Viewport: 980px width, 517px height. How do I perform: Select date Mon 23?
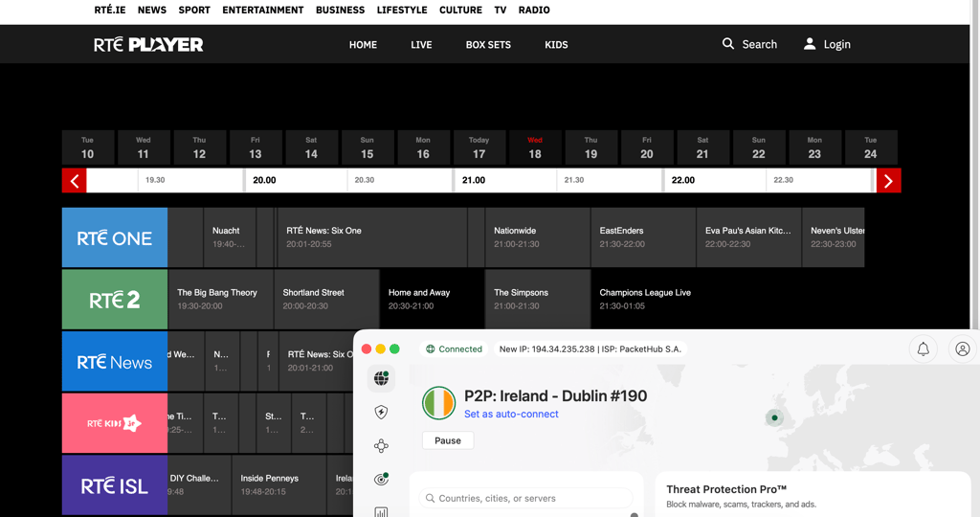click(x=814, y=147)
